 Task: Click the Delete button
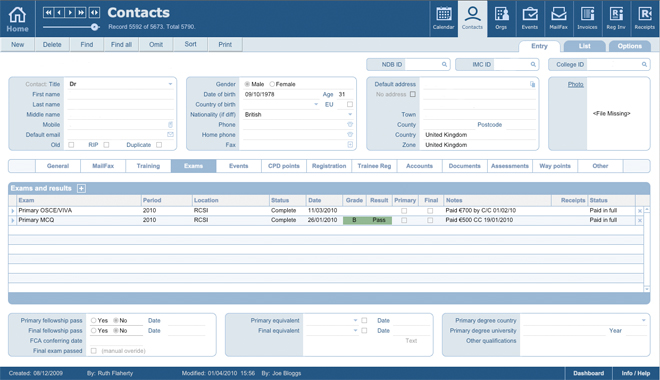coord(52,45)
